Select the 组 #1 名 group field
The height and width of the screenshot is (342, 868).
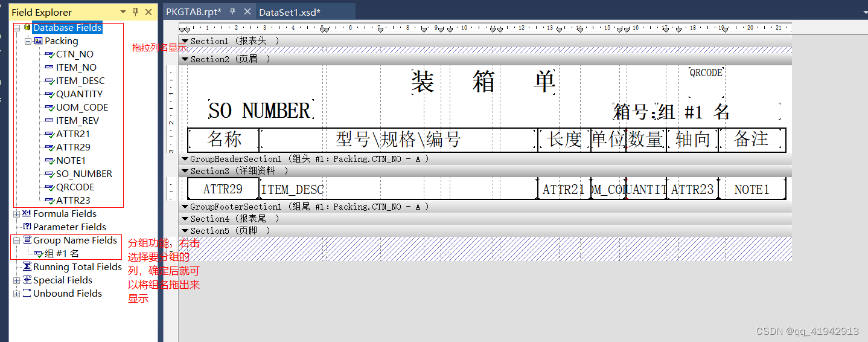point(62,254)
